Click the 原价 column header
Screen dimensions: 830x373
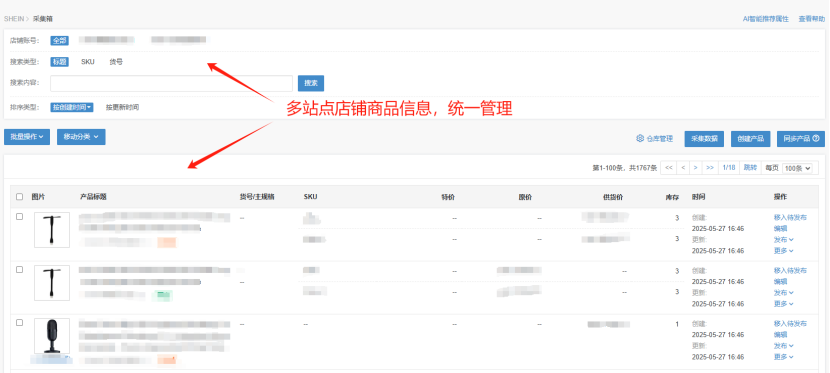(x=525, y=197)
